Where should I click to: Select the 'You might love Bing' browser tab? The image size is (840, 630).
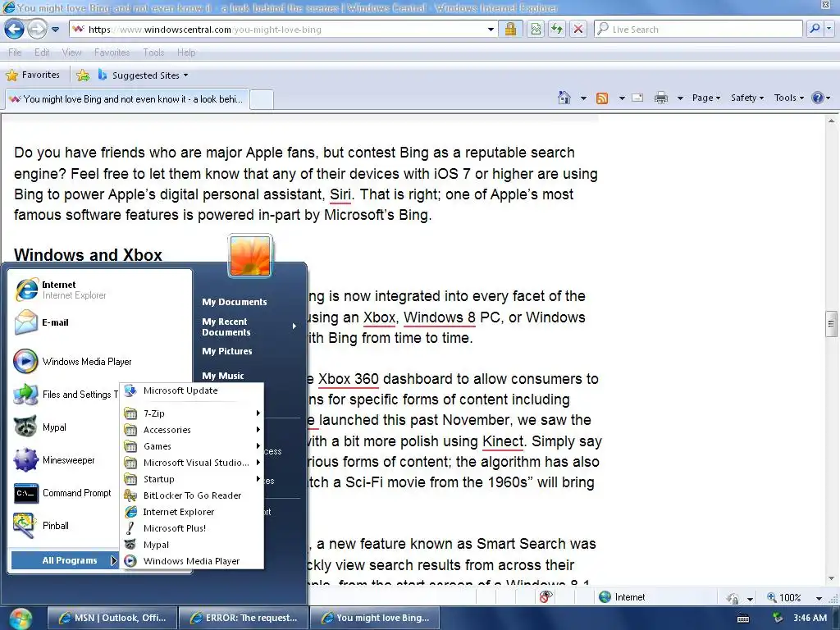point(127,99)
